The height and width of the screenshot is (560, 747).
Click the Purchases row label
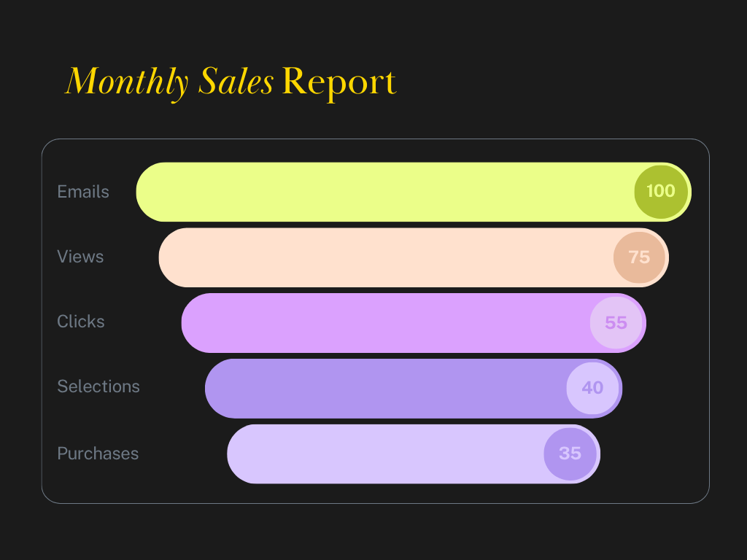98,454
